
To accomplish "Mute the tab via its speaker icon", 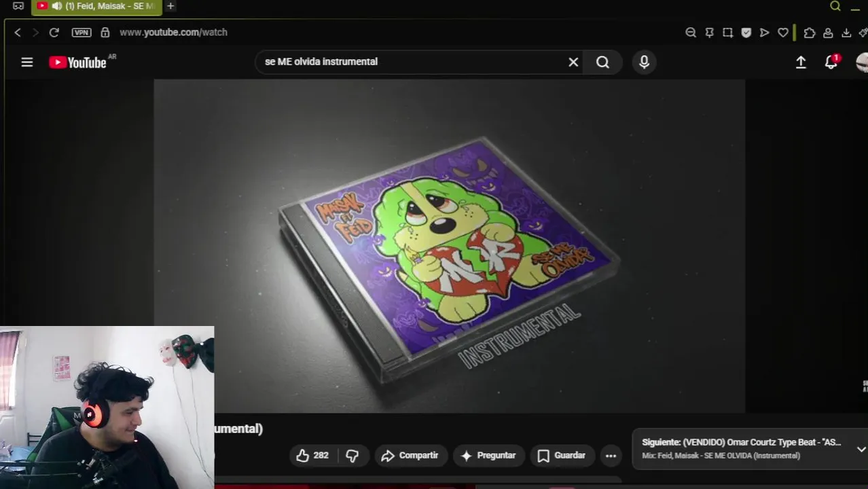I will [56, 6].
